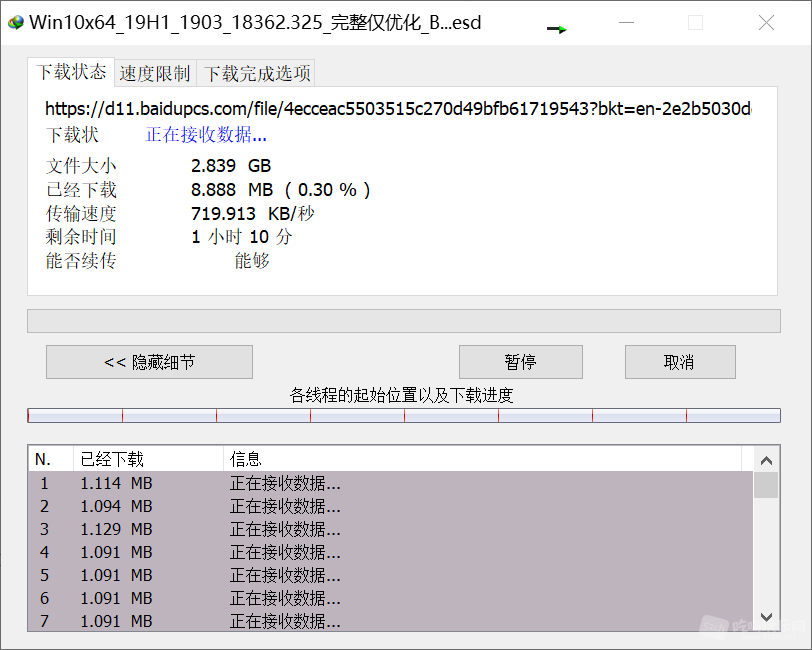Select thread row number 7
Screen dimensions: 812x650
[390, 620]
